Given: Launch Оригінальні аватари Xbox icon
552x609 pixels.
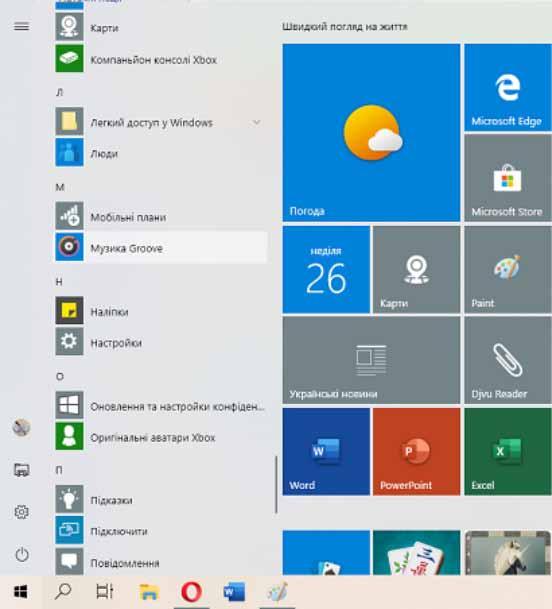Looking at the screenshot, I should pos(69,437).
